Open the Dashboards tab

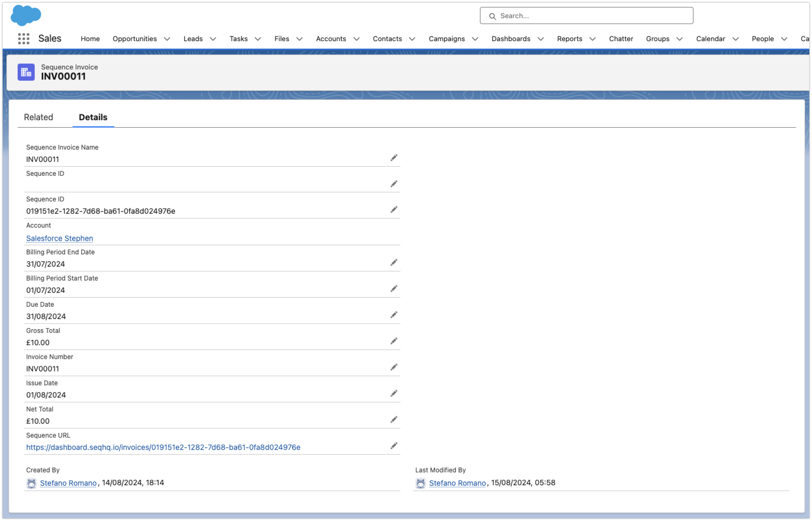click(x=511, y=38)
